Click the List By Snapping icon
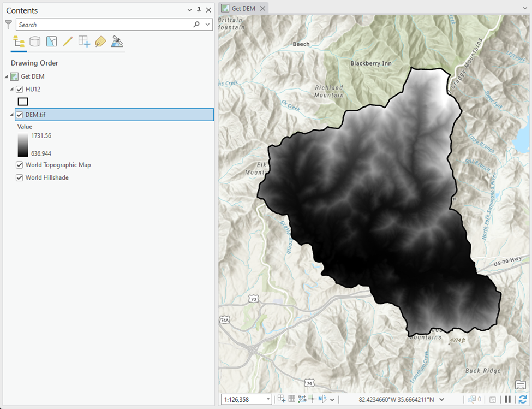The image size is (532, 409). 84,42
